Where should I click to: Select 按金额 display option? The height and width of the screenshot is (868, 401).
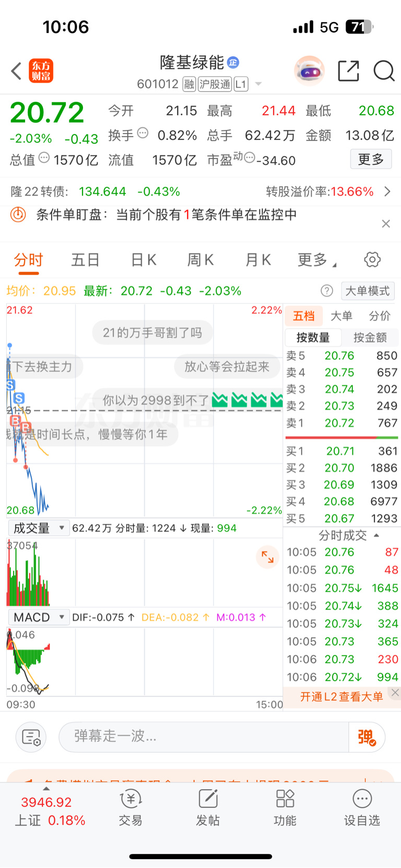point(370,338)
